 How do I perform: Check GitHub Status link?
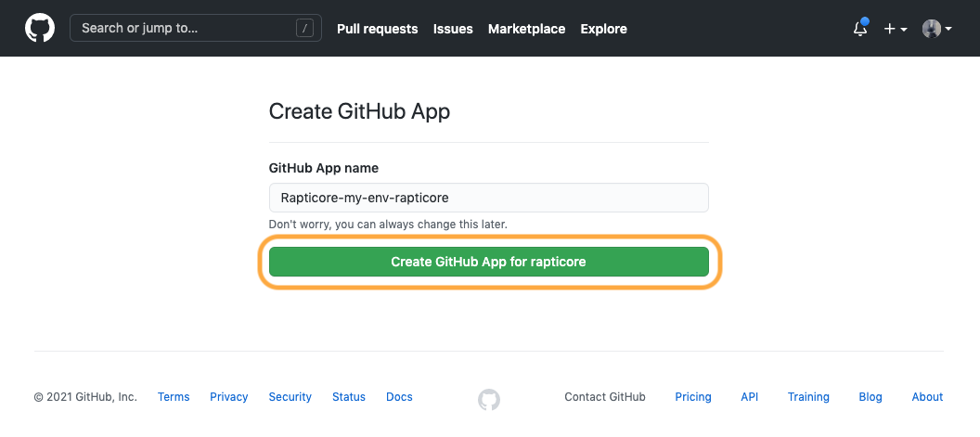coord(349,397)
